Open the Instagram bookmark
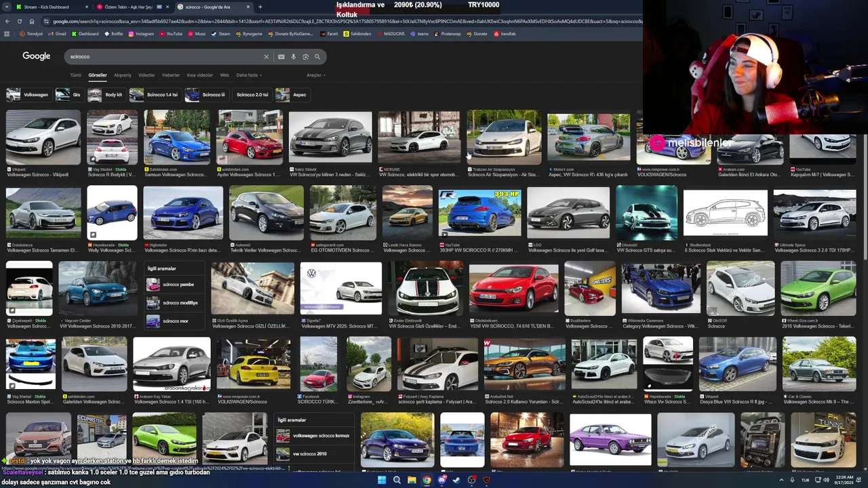The image size is (868, 488). pos(141,34)
